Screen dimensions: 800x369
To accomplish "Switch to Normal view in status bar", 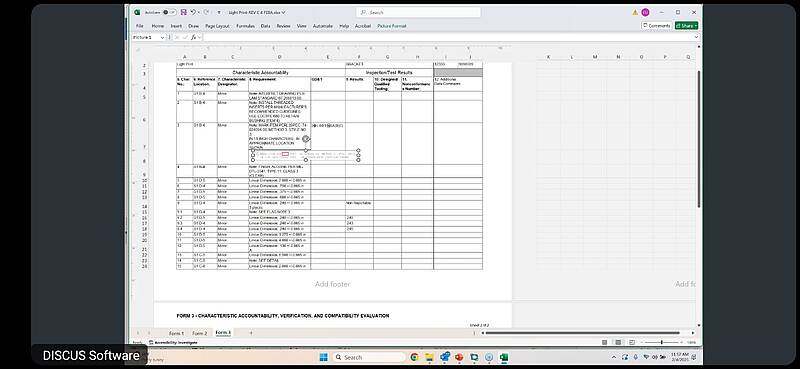I will tap(605, 342).
